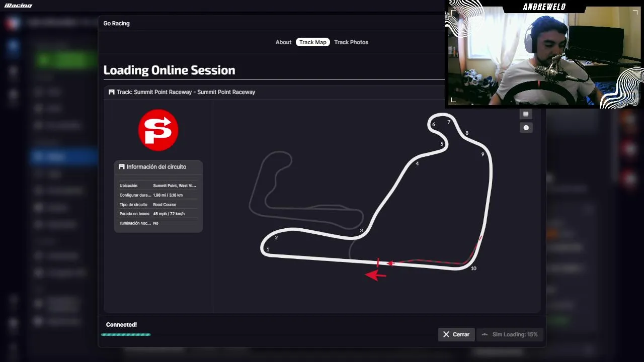Viewport: 644px width, 362px height.
Task: Click the 'Connected!' status text
Action: [121, 325]
